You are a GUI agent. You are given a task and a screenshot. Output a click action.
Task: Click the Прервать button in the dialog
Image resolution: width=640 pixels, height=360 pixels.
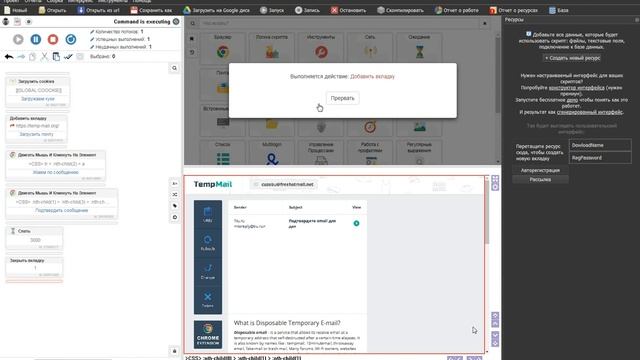[342, 98]
